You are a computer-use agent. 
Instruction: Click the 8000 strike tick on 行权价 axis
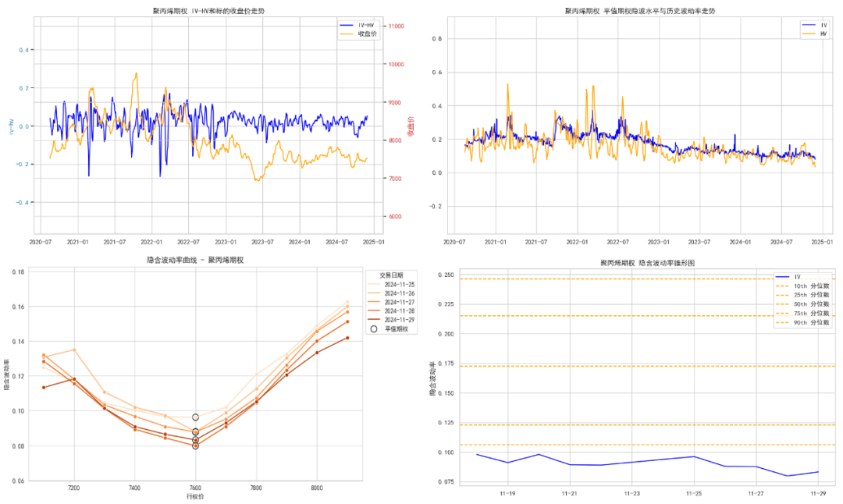click(317, 488)
